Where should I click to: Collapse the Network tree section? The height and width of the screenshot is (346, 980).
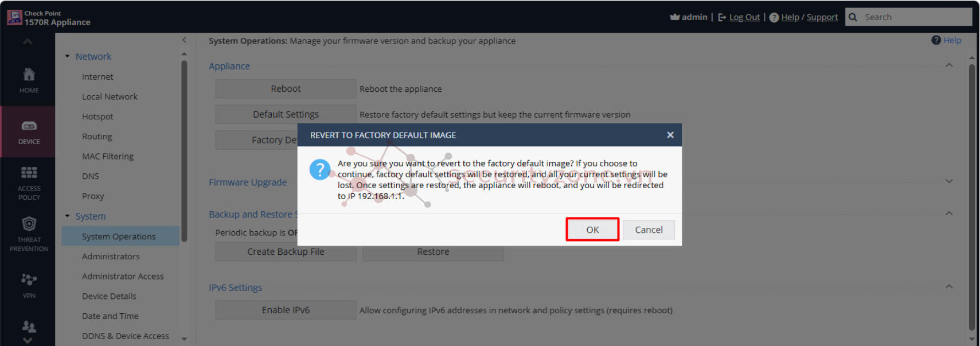[x=67, y=56]
